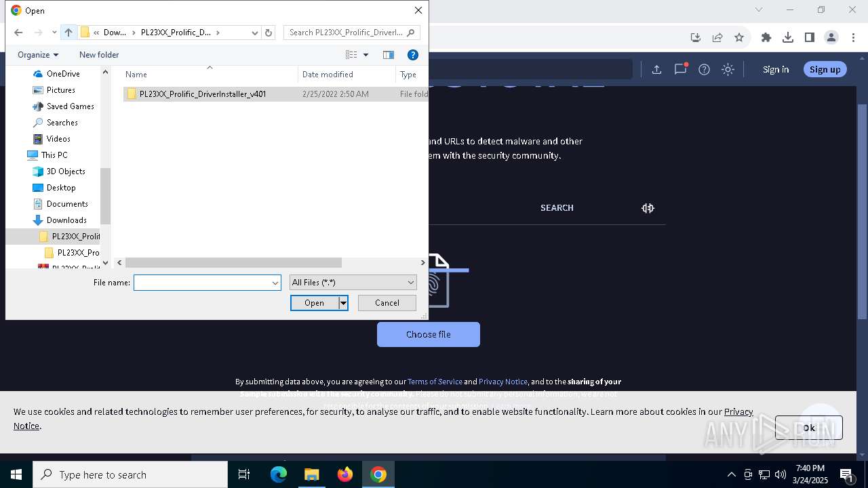The image size is (868, 488).
Task: Click the search PL23XX folder field
Action: pos(352,33)
